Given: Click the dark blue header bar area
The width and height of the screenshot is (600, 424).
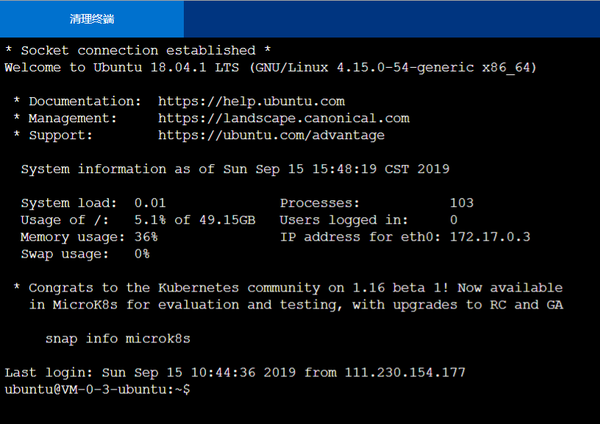Looking at the screenshot, I should click(x=390, y=18).
